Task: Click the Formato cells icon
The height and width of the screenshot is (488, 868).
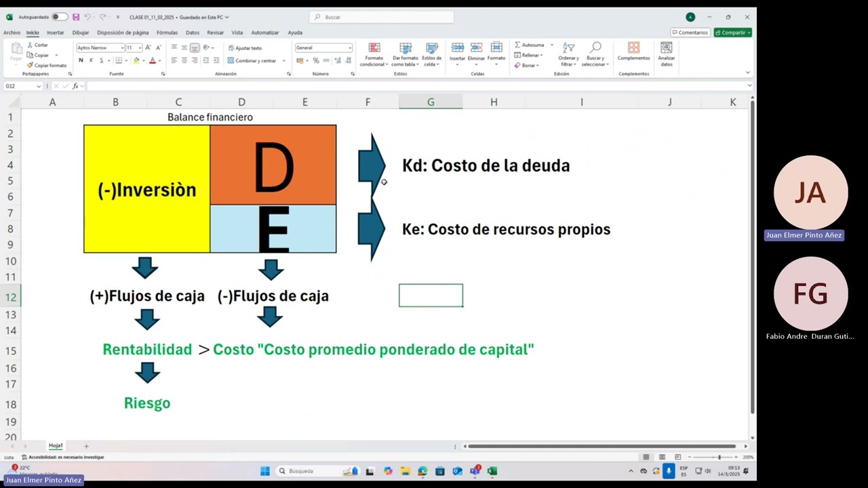Action: 496,47
